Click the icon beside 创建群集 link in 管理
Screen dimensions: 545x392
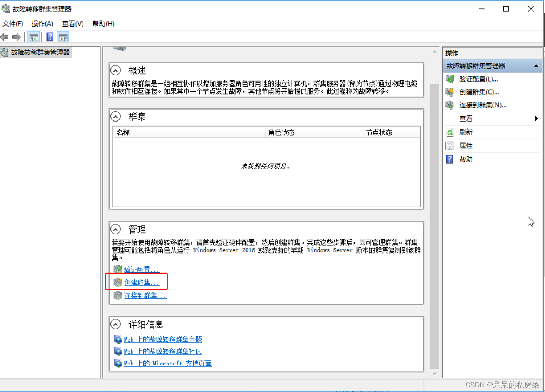pyautogui.click(x=118, y=282)
